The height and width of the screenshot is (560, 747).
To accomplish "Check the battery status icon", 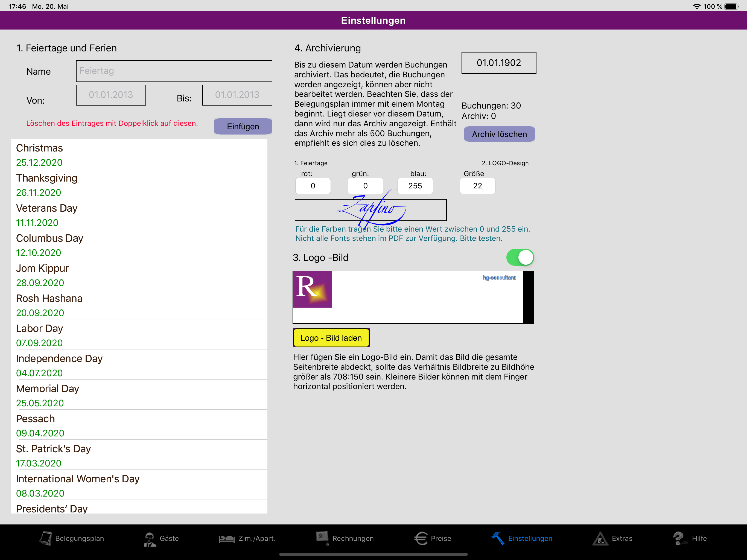I will point(731,6).
